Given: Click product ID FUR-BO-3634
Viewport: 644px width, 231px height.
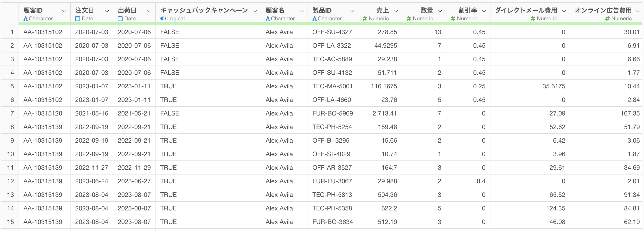Looking at the screenshot, I should click(332, 222).
